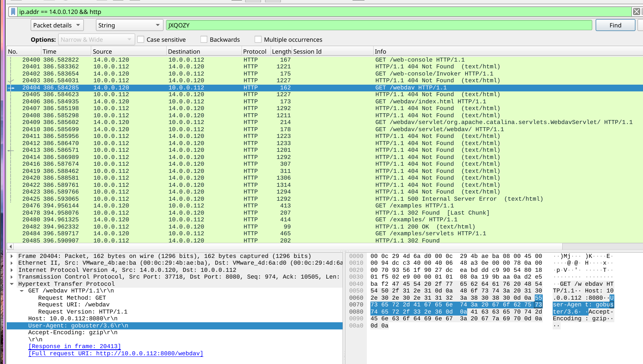The image size is (643, 364).
Task: Collapse the GET /webdav request line
Action: [x=22, y=291]
